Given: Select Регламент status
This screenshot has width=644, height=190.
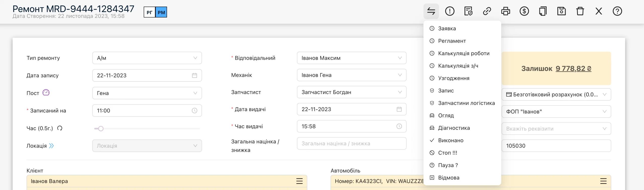Looking at the screenshot, I should click(462, 41).
